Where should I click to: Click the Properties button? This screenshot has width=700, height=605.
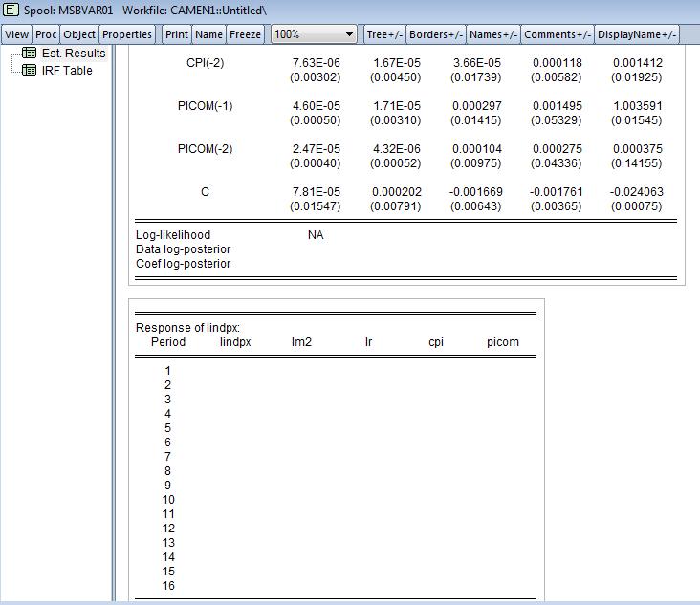click(x=127, y=34)
